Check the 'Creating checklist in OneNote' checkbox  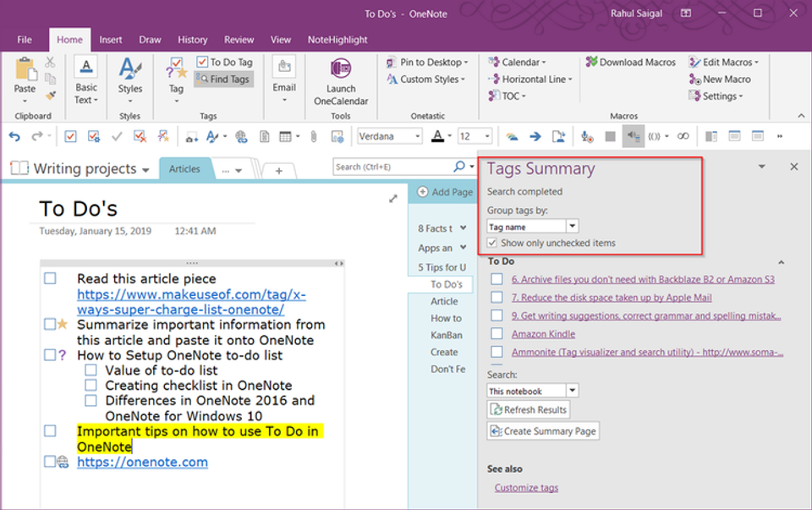[91, 385]
